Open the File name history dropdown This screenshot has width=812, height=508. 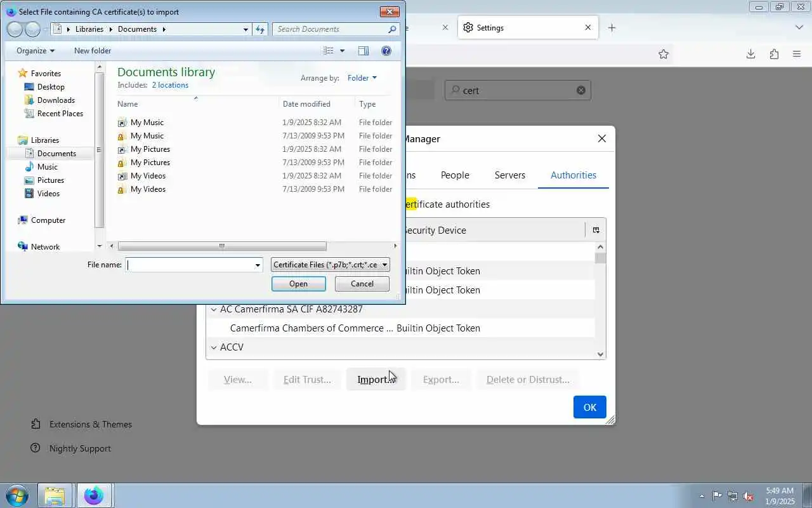click(258, 265)
